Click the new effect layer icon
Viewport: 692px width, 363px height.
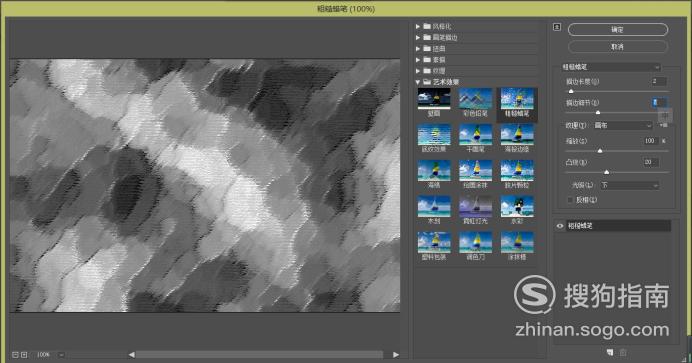(610, 352)
